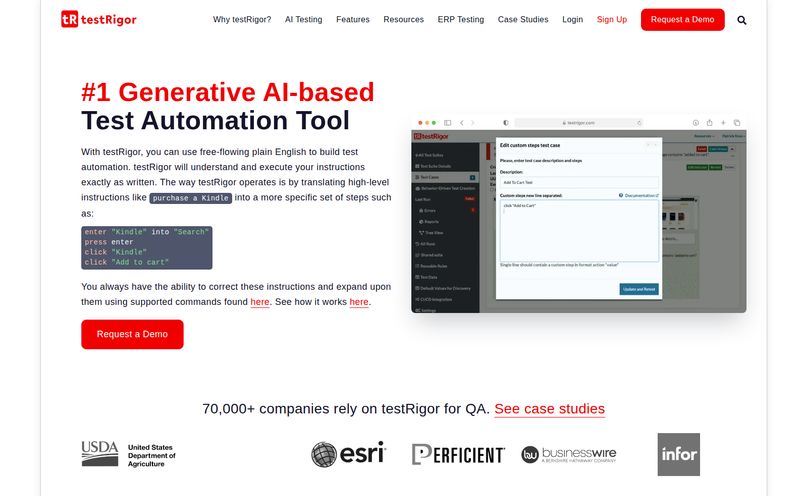Screen dimensions: 800x496
Task: Click sidebar toggle icon in screenshot browser
Action: [447, 122]
